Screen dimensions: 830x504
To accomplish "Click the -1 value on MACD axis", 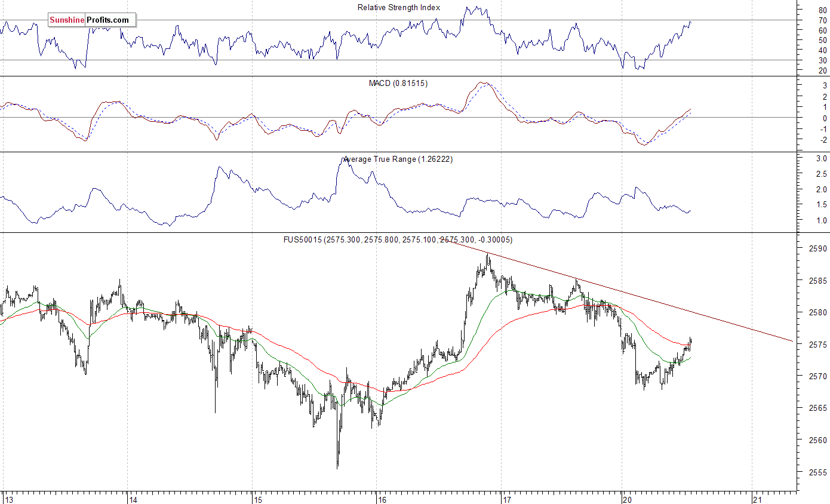I will pos(822,130).
